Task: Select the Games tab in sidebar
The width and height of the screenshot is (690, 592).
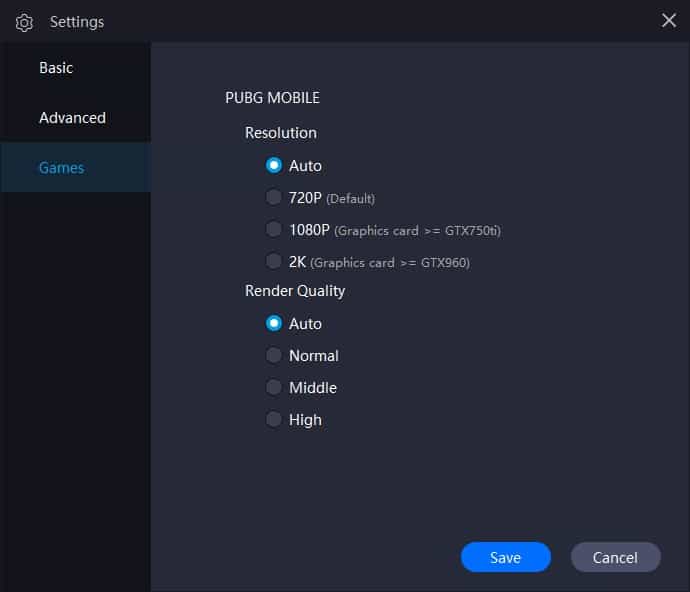Action: point(62,168)
